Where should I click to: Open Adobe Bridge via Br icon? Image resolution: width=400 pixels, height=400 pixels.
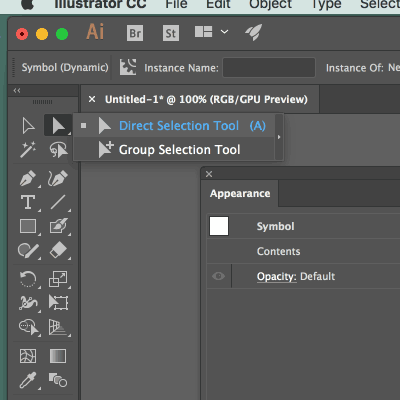135,33
